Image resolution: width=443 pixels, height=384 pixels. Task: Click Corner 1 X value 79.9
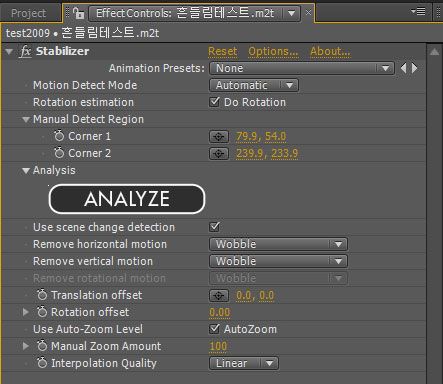tap(247, 136)
